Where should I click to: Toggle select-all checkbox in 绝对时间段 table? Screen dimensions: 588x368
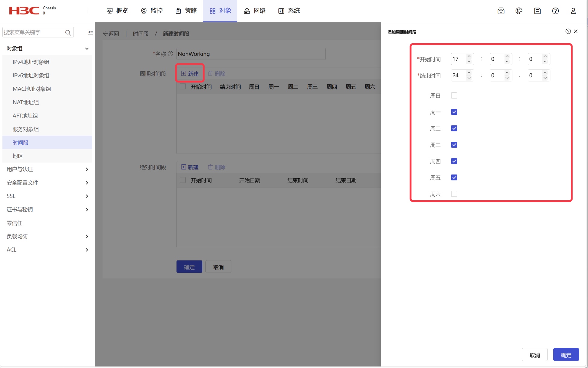coord(183,180)
